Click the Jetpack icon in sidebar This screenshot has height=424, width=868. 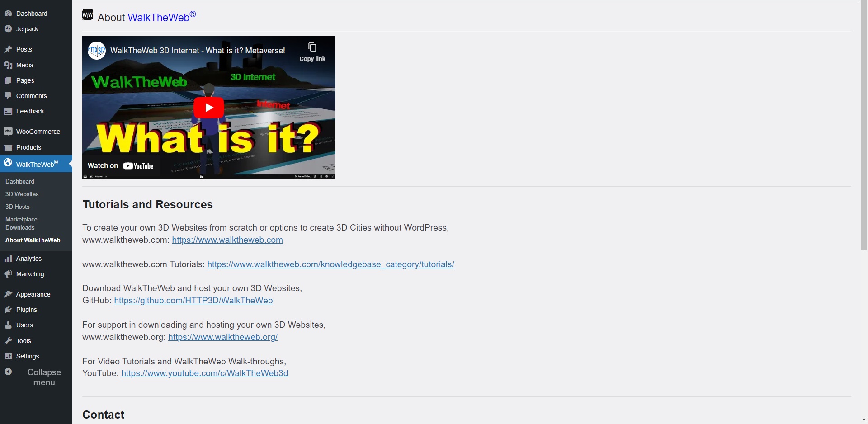8,29
